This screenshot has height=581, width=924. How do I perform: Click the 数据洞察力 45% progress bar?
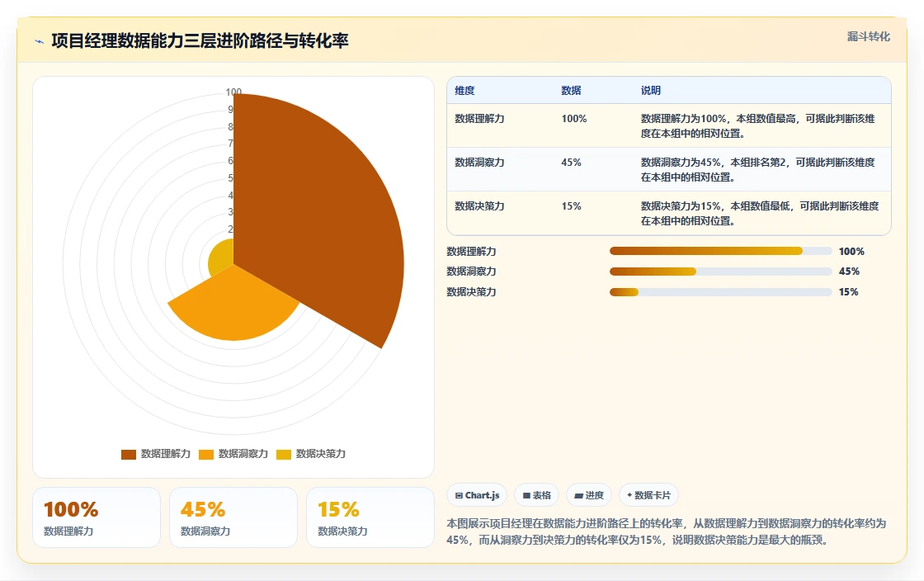721,272
